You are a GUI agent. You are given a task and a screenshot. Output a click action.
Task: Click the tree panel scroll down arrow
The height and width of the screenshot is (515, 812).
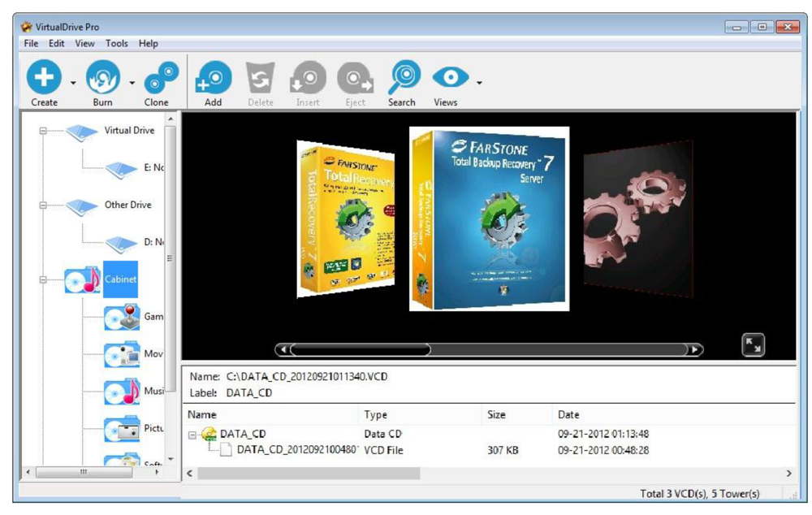click(171, 459)
